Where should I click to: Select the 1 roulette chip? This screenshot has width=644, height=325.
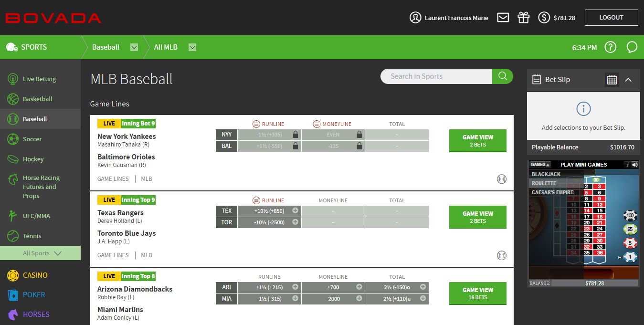click(x=631, y=257)
